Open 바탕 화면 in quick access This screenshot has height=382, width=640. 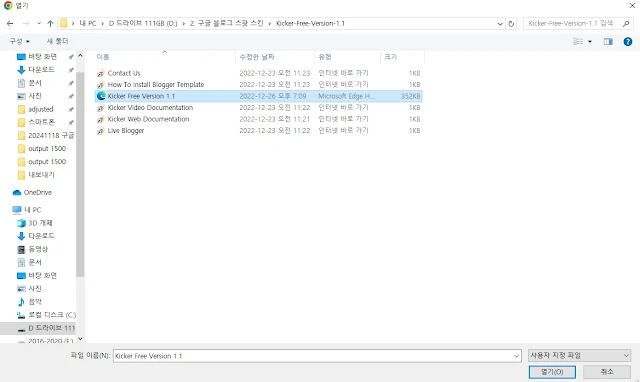click(x=42, y=57)
